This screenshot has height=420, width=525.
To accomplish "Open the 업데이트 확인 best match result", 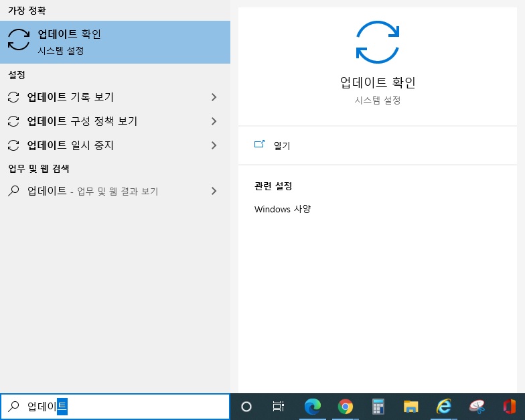I will [x=115, y=42].
